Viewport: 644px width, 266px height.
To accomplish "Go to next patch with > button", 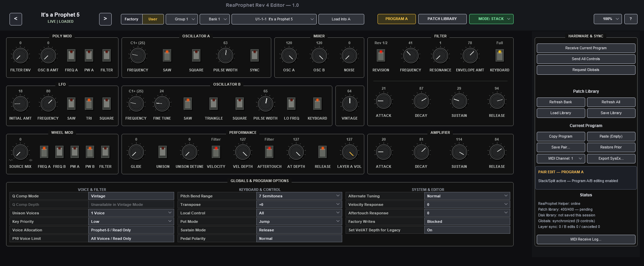I will 105,19.
